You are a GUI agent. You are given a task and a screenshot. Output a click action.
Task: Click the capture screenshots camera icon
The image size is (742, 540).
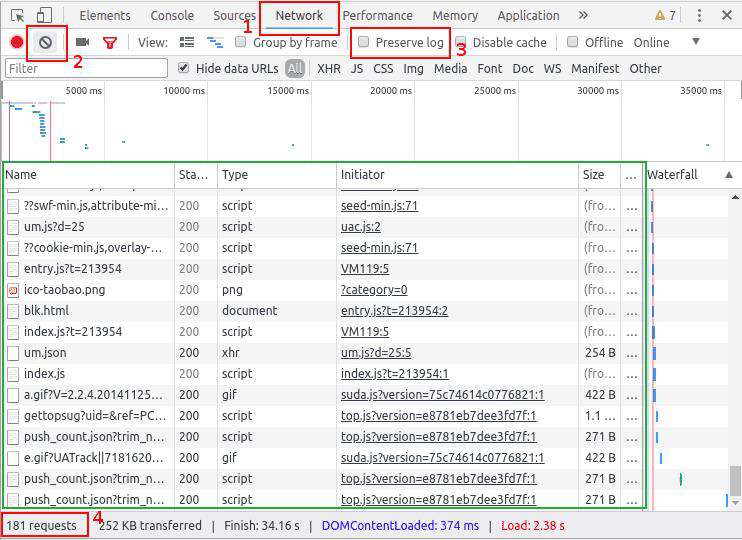(82, 42)
